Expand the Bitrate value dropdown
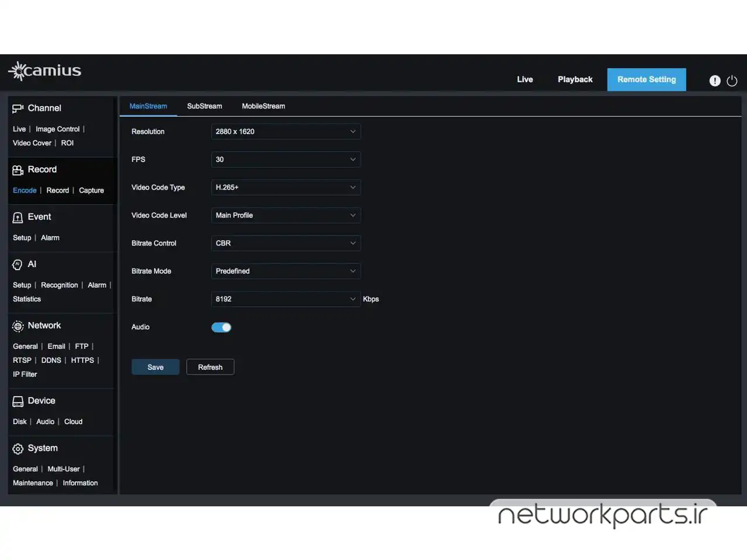 coord(285,299)
